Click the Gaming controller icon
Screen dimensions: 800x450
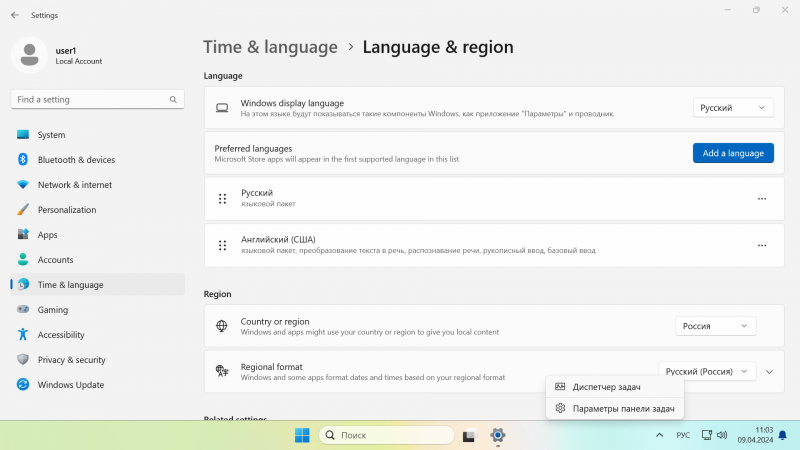pyautogui.click(x=23, y=309)
